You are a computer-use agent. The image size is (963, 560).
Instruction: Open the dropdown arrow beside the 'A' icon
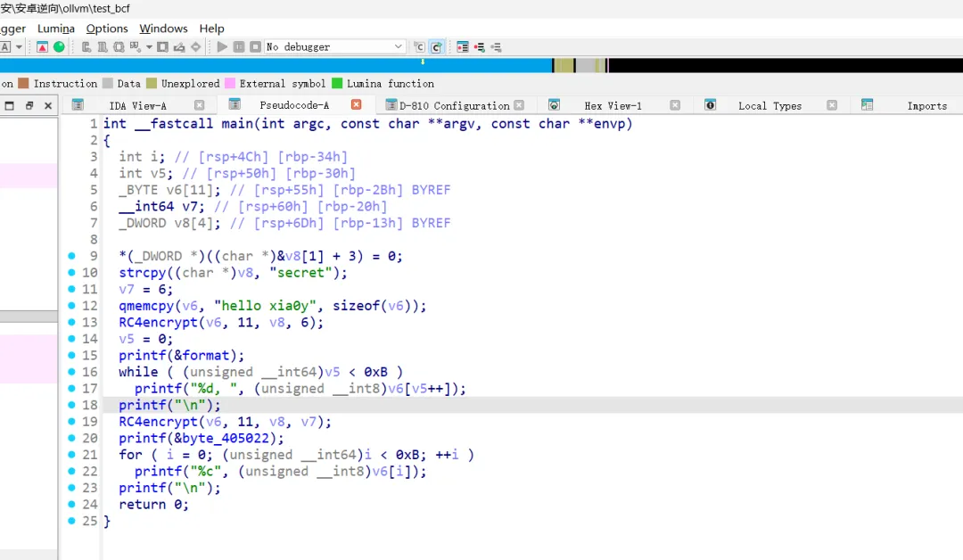(x=19, y=47)
